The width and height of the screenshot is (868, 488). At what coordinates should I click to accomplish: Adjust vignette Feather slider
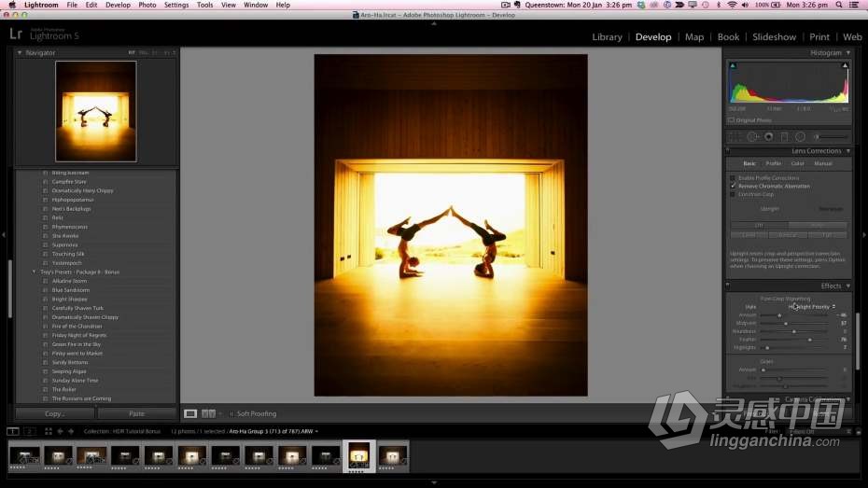point(809,339)
